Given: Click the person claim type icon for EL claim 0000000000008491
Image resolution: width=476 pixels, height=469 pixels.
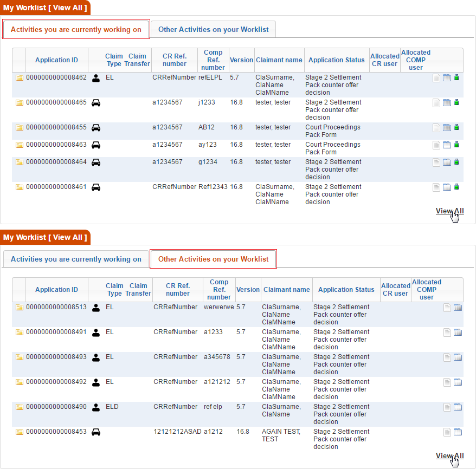Looking at the screenshot, I should point(95,332).
